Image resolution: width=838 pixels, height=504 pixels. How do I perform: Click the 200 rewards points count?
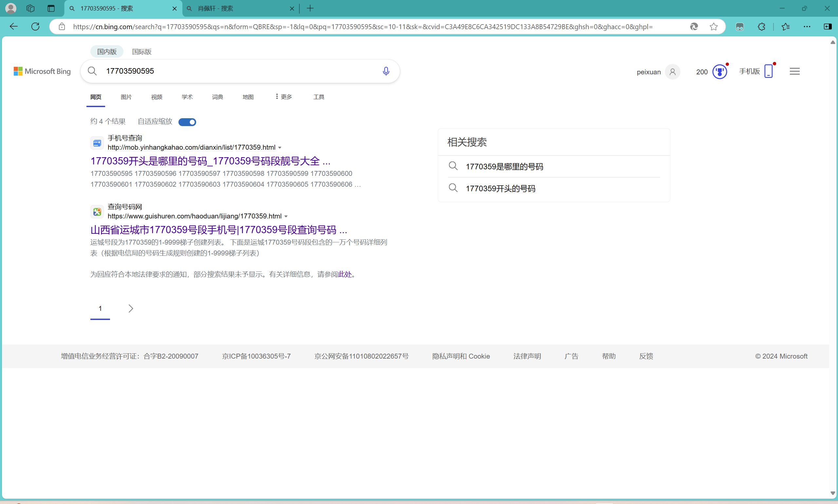click(x=702, y=72)
